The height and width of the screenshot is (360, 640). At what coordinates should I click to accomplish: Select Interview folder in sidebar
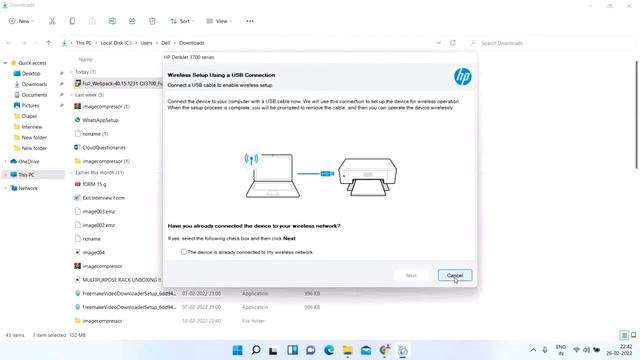click(32, 127)
